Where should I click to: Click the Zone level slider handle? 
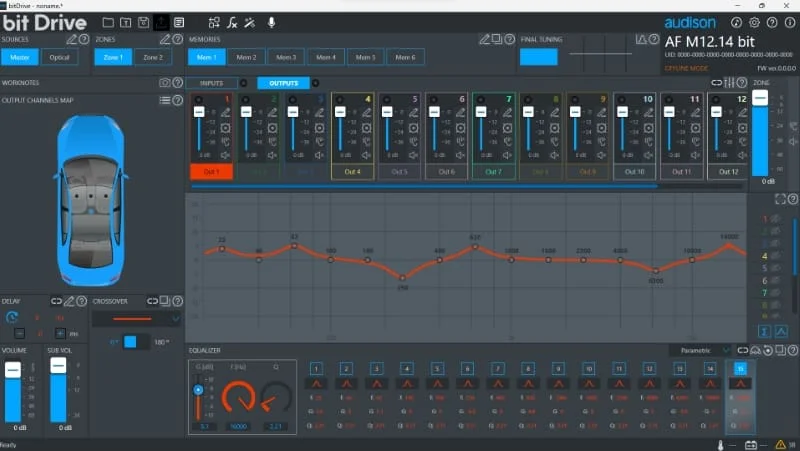coord(760,98)
